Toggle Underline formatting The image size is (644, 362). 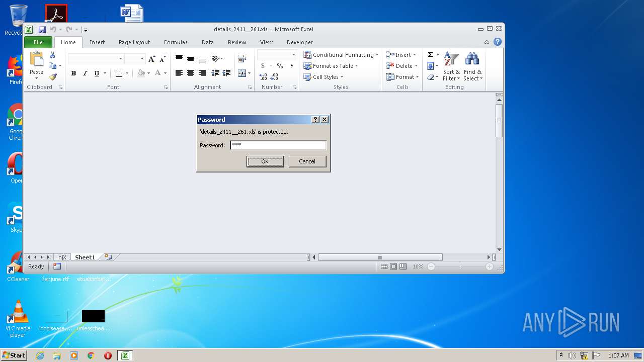pos(97,73)
